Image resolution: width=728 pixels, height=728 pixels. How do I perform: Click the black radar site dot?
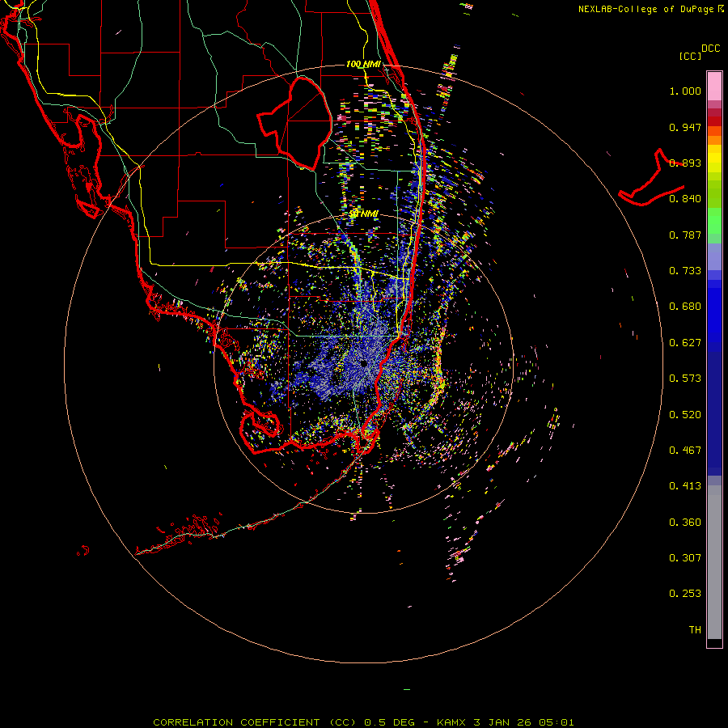click(364, 363)
